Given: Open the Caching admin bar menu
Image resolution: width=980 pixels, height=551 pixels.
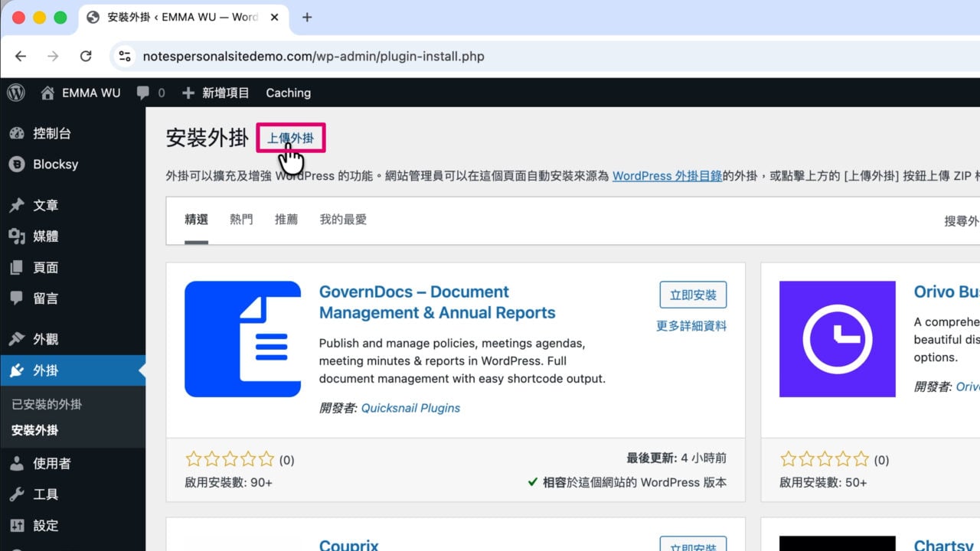Looking at the screenshot, I should pyautogui.click(x=288, y=93).
